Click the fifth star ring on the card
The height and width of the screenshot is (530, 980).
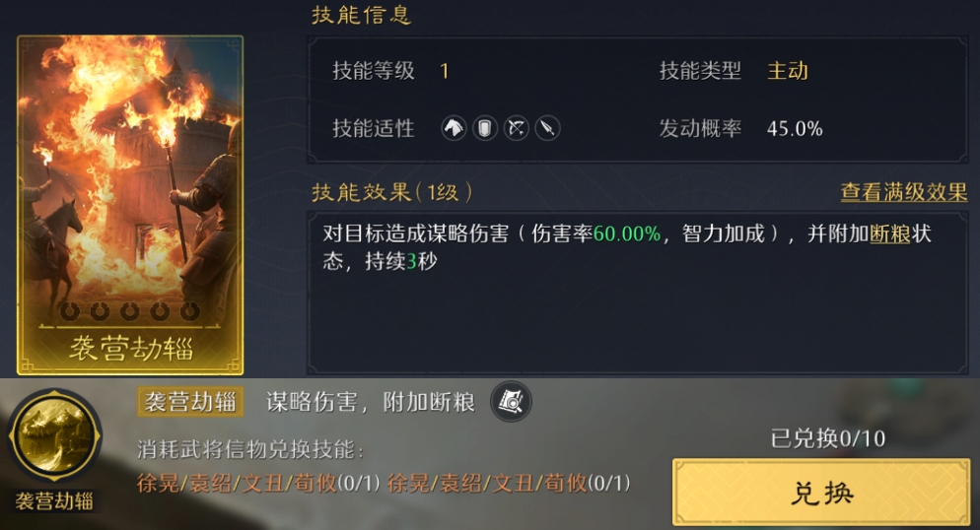coord(190,310)
